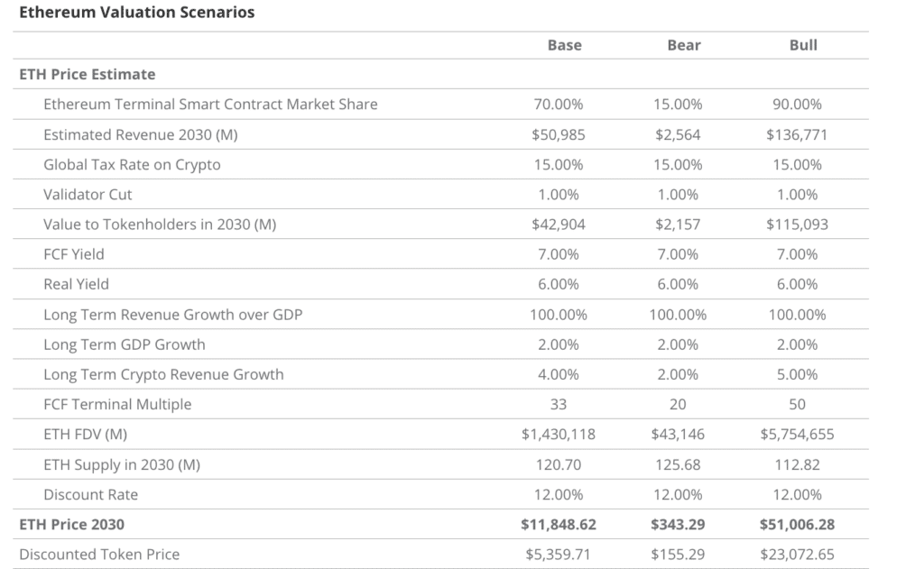924x569 pixels.
Task: Select Base estimated revenue value $50,985
Action: (558, 135)
